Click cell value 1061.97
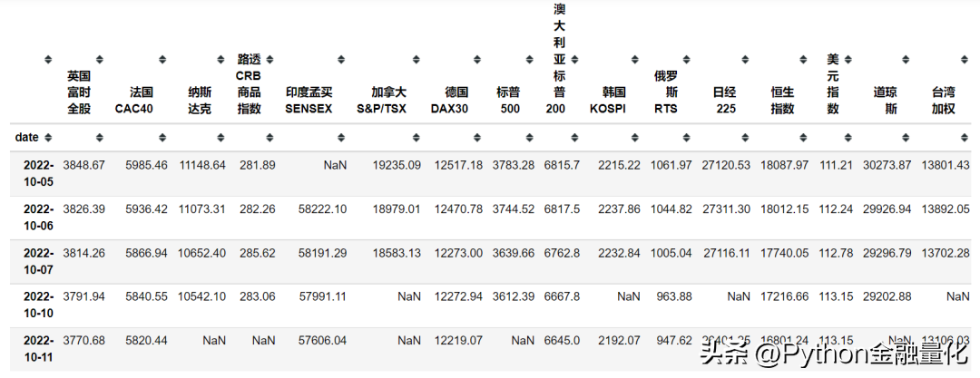980x378 pixels. coord(671,165)
